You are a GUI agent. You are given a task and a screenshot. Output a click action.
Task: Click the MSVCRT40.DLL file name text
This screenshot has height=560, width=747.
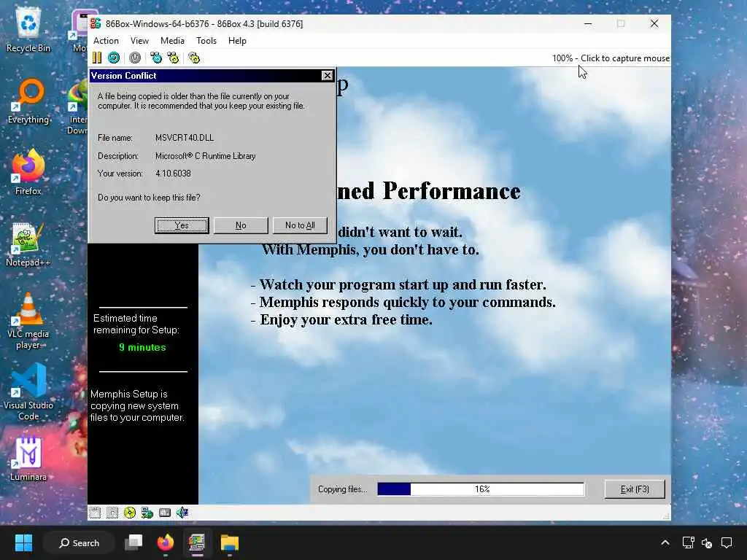click(185, 138)
